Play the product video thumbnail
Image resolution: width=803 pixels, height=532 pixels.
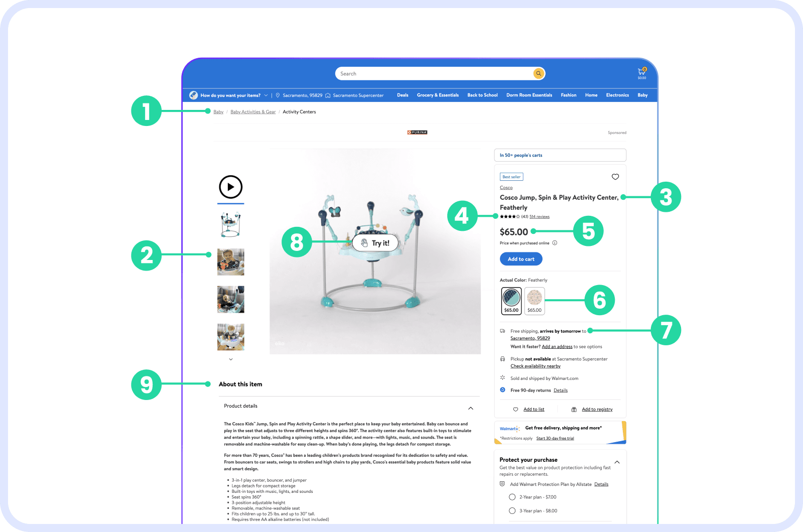[231, 187]
